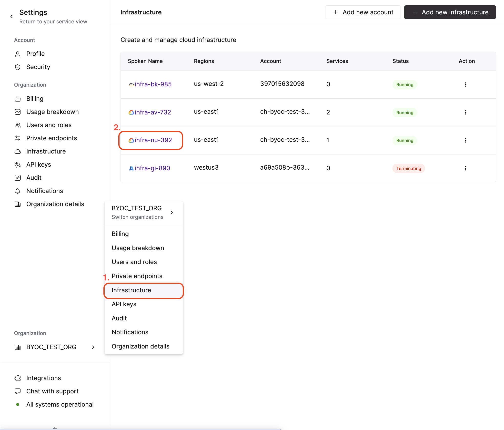Click the Terminating status badge
The image size is (504, 430).
click(408, 168)
